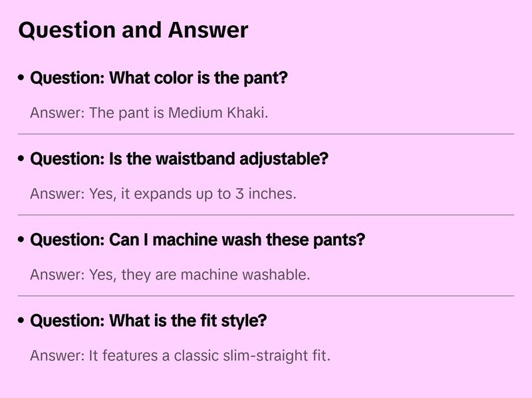Click the divider line below the Medium Khaki answer
Viewport: 532px width, 398px height.
pyautogui.click(x=266, y=134)
